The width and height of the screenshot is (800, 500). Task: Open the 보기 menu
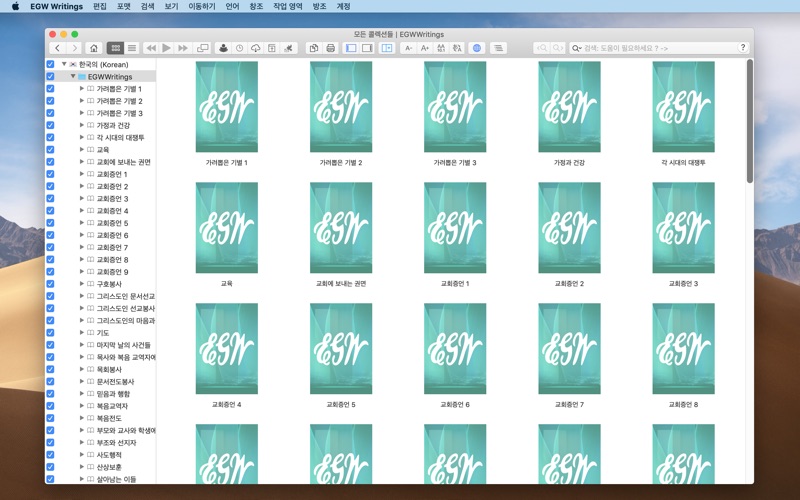pyautogui.click(x=171, y=6)
